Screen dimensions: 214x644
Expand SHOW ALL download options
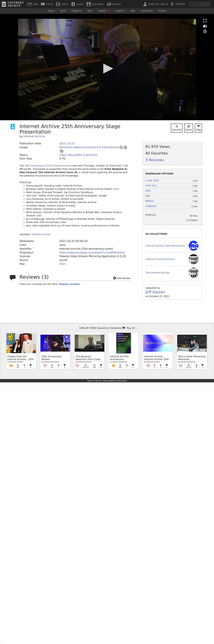pos(151,215)
